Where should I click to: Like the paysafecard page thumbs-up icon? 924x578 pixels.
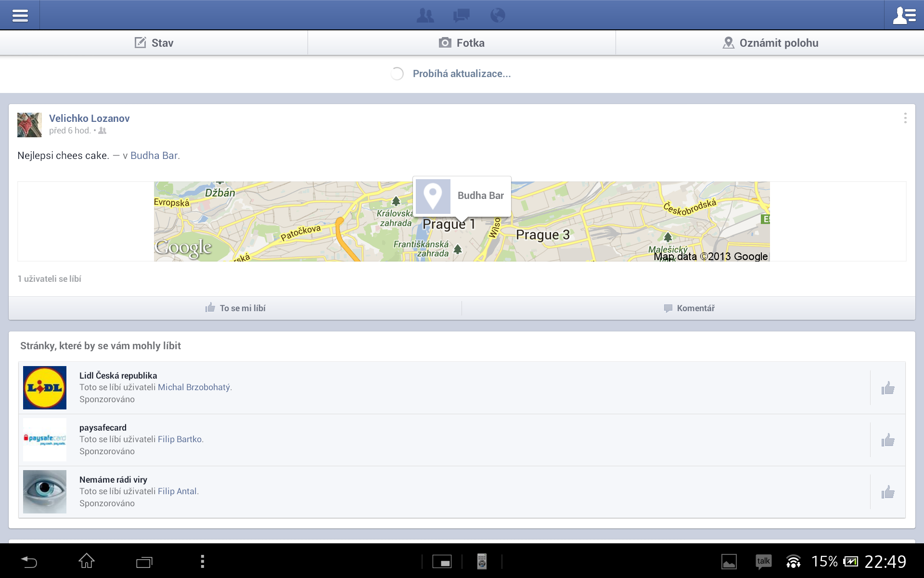click(x=888, y=440)
